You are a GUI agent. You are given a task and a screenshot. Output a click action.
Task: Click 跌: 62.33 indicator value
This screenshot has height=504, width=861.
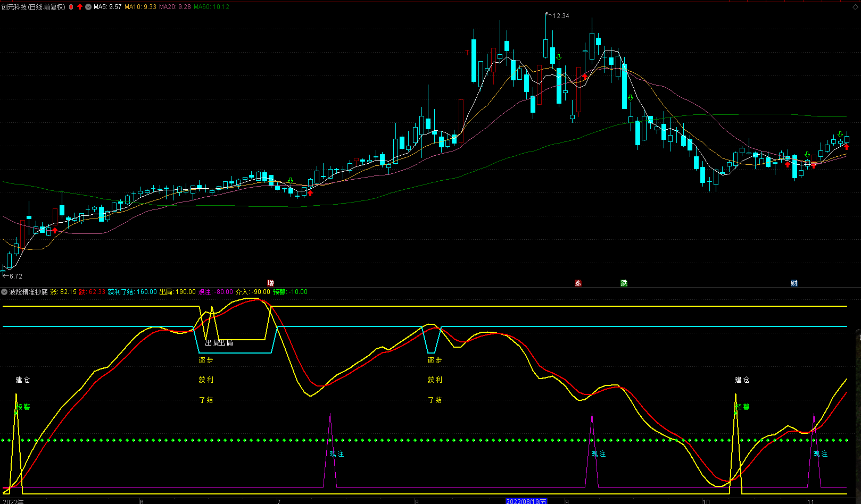point(93,292)
